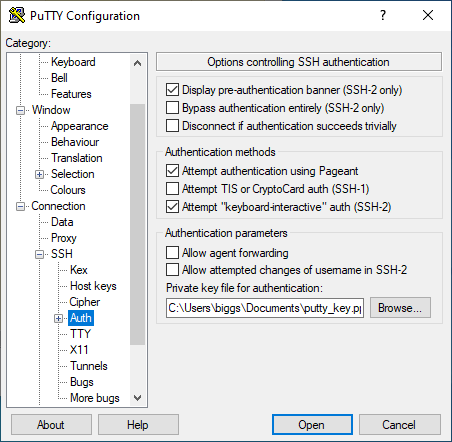Click Browse to choose key file
The image size is (452, 442).
click(x=400, y=308)
